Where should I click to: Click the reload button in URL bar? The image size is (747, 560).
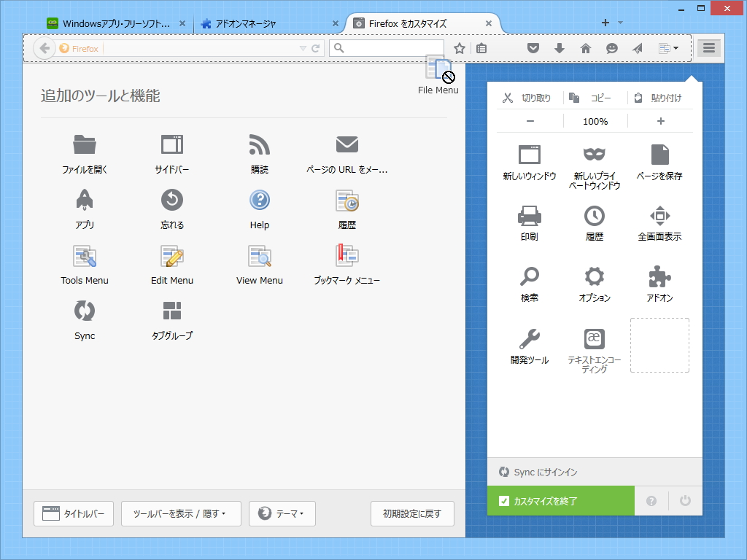click(315, 48)
